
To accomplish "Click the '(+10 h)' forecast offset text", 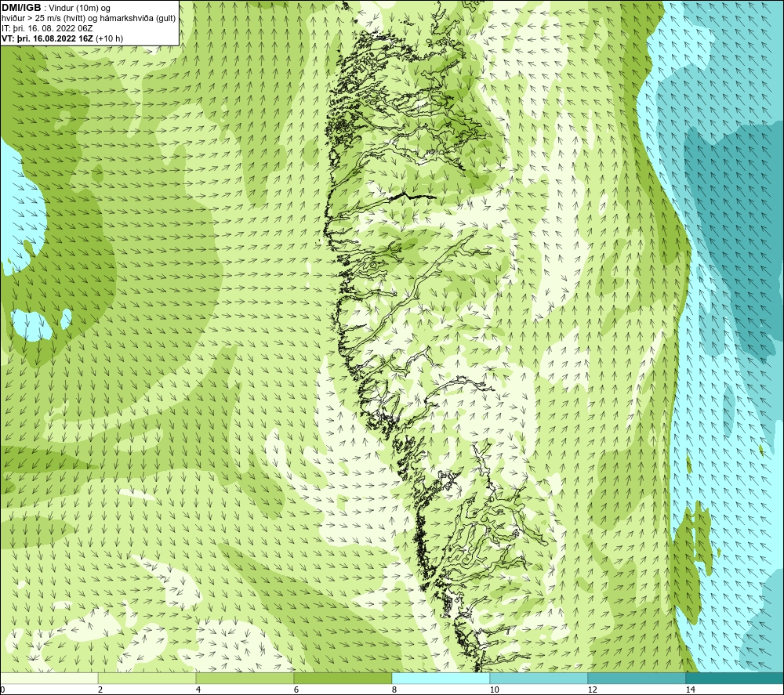I will pyautogui.click(x=109, y=38).
